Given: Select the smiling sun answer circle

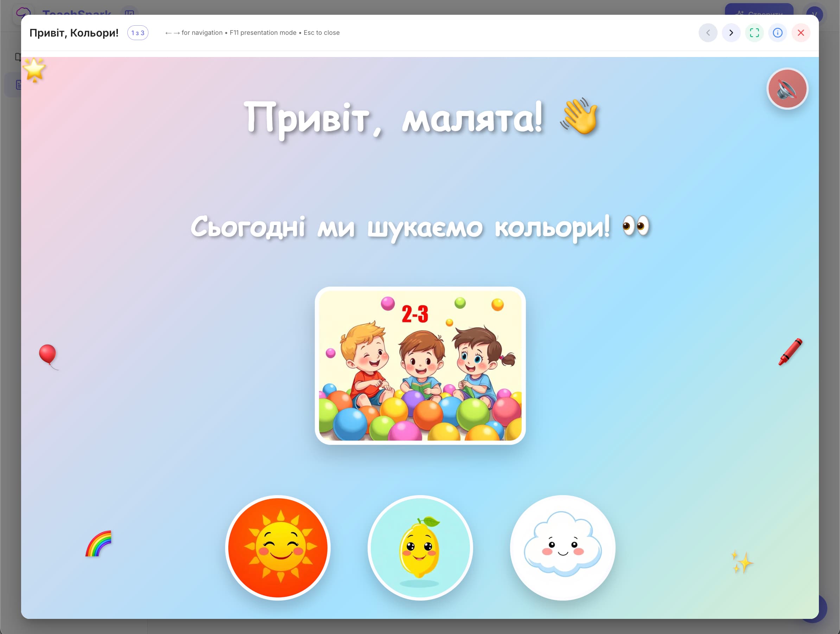Looking at the screenshot, I should (278, 547).
